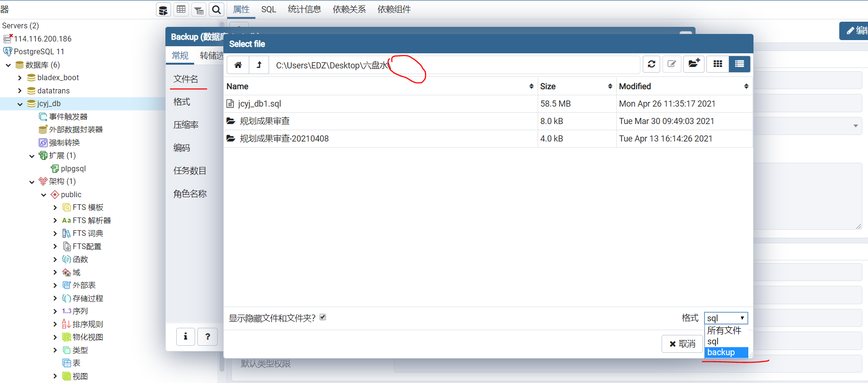
Task: Choose 所有文件 from format list
Action: click(x=726, y=330)
